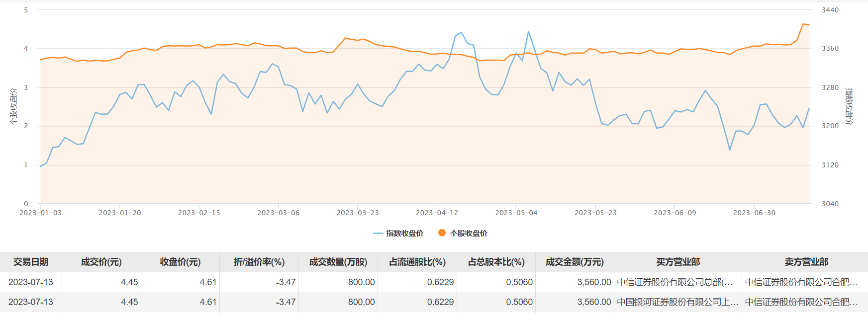The image size is (868, 313).
Task: Open buyer 中信证券股份有限公司总部 link
Action: [x=675, y=282]
